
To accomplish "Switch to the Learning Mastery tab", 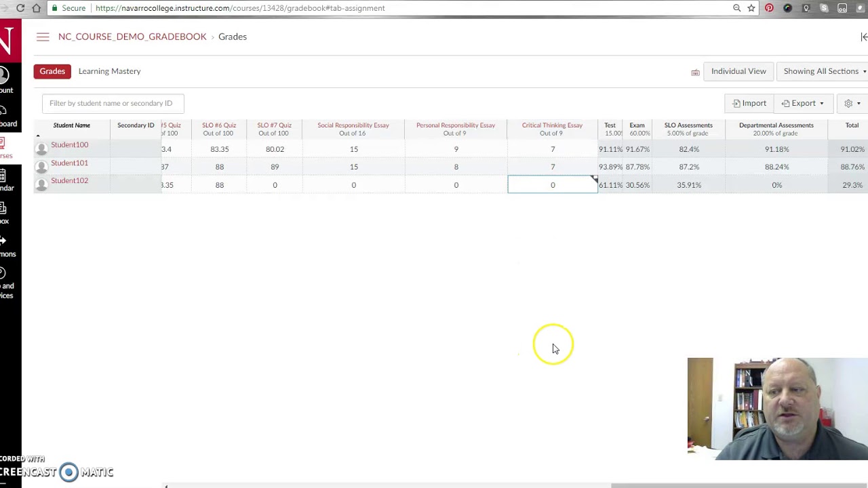I will 109,71.
